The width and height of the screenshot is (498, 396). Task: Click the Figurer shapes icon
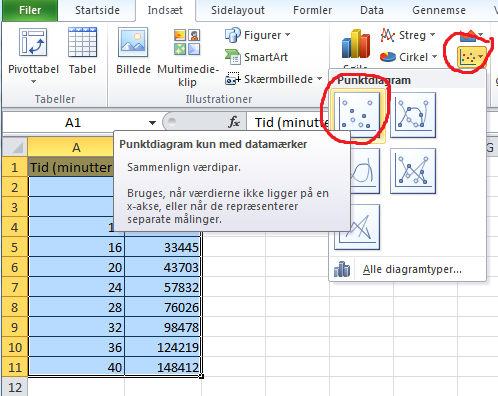[x=233, y=35]
